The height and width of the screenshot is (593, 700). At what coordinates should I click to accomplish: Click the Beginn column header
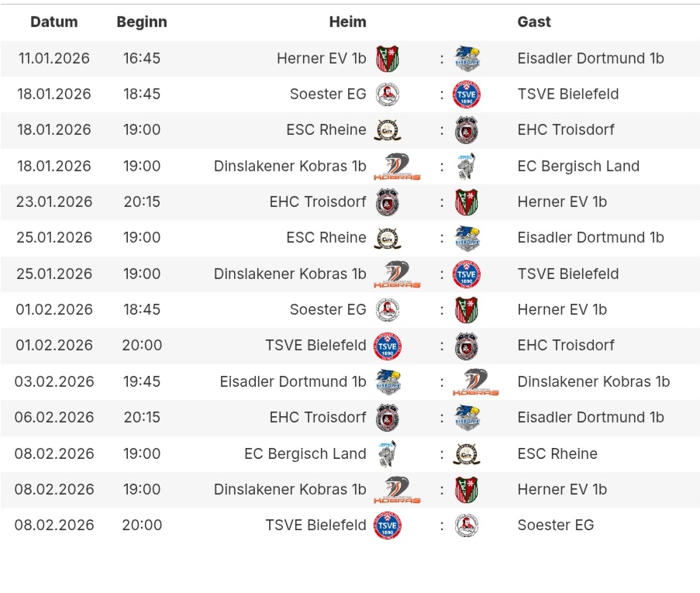[x=142, y=22]
